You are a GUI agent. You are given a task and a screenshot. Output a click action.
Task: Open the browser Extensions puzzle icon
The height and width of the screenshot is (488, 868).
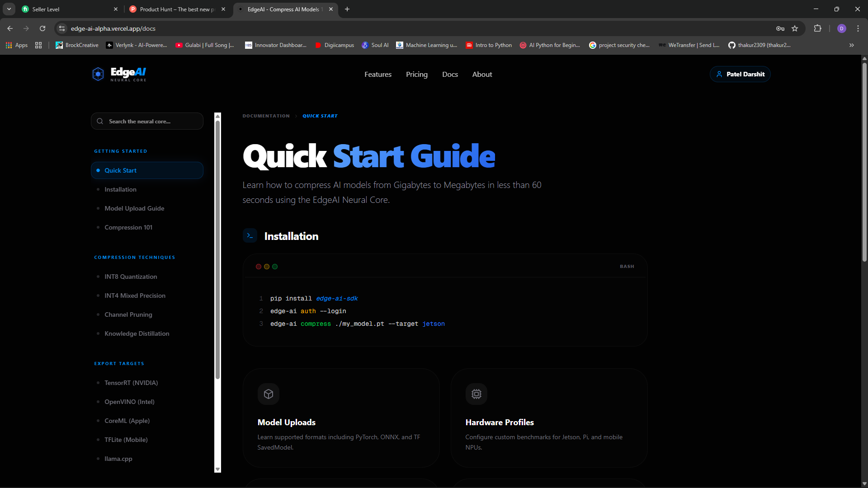[817, 28]
